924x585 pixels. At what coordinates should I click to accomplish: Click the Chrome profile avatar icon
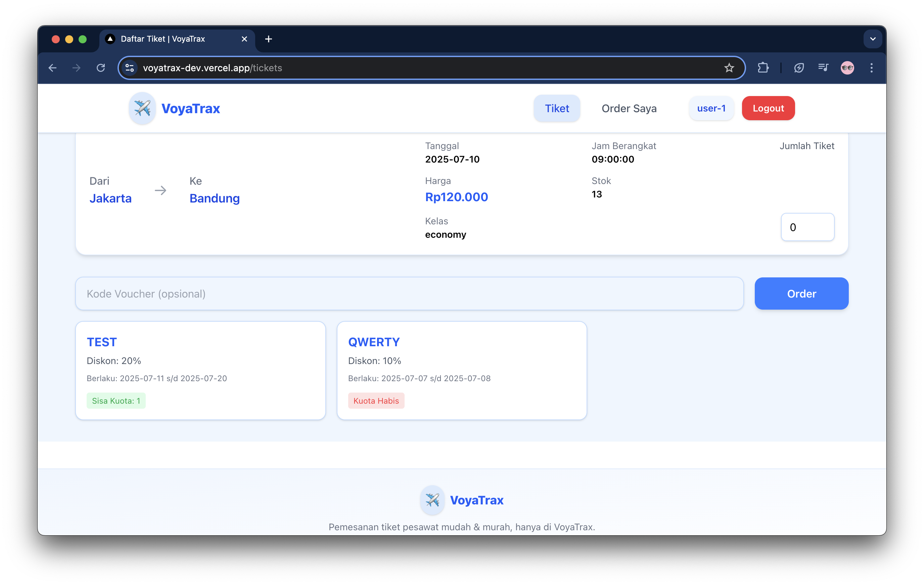coord(847,68)
